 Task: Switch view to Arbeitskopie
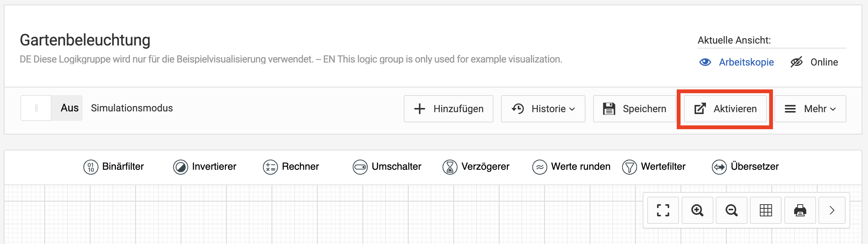(737, 62)
